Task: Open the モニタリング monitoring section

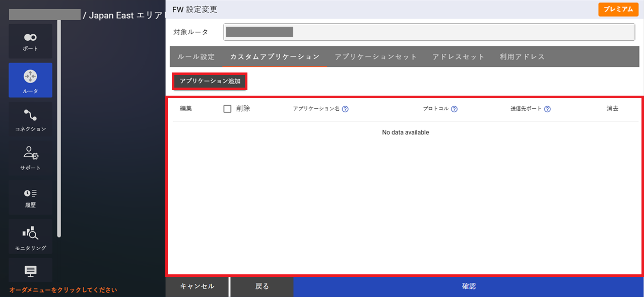Action: pos(30,237)
